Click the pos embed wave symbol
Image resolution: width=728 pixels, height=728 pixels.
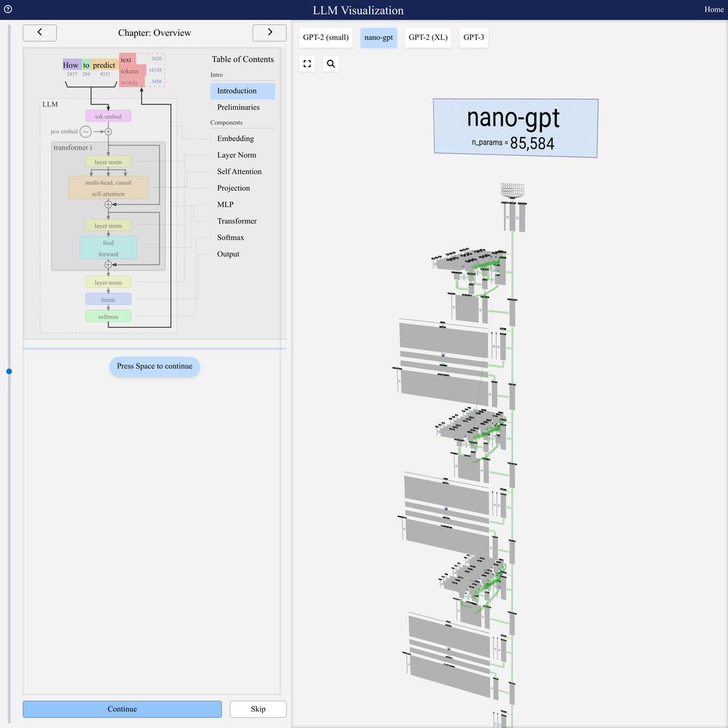click(85, 132)
